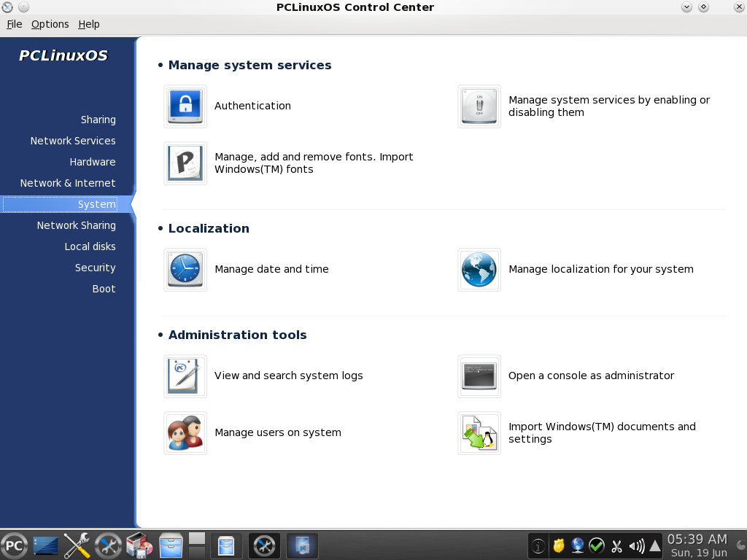
Task: Click the 'Administration tools' section heading
Action: [x=237, y=335]
